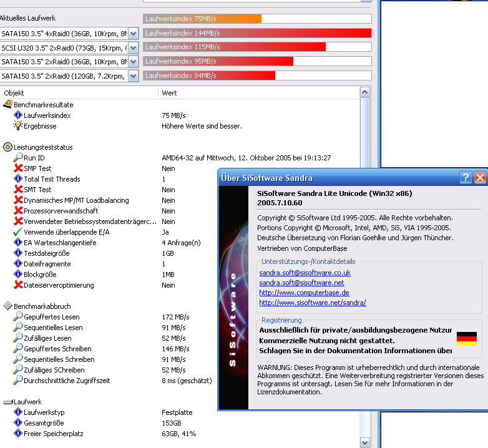Click the German flag icon in About dialog

[x=467, y=339]
